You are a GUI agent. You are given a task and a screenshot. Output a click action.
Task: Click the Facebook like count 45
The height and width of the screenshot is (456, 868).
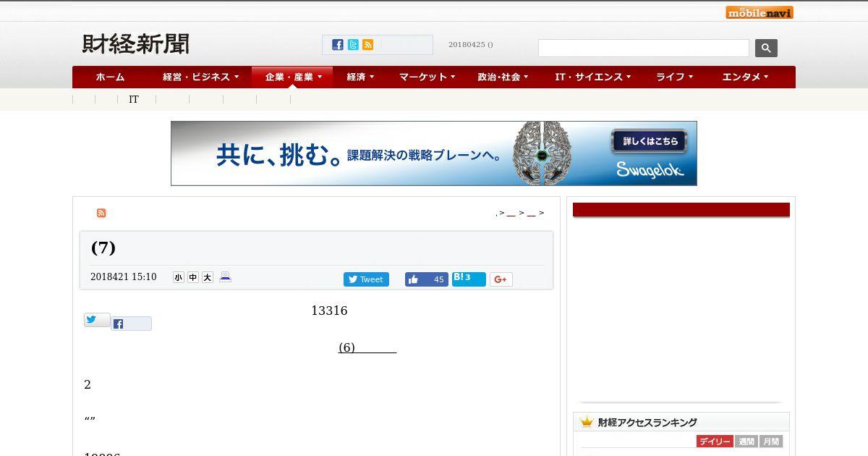(438, 279)
